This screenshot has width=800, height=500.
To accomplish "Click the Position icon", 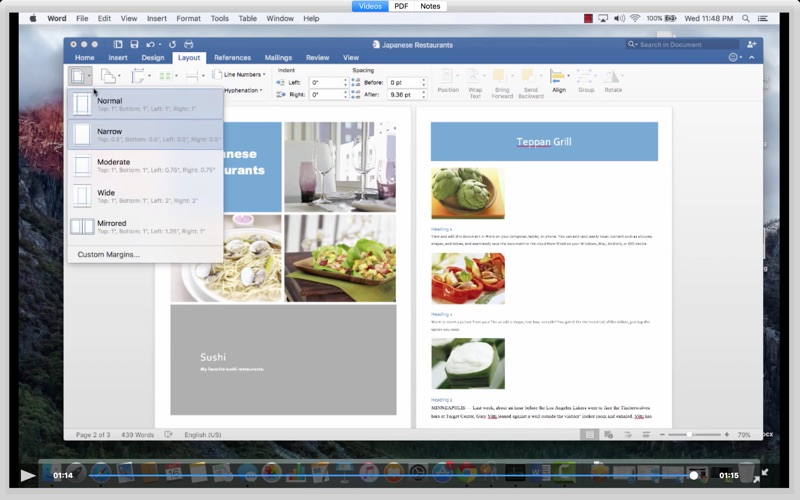I will [447, 77].
